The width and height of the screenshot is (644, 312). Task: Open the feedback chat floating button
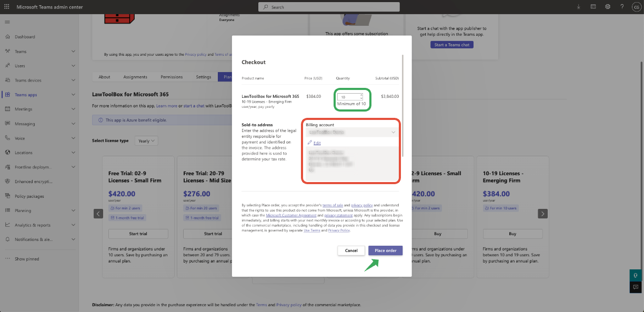(637, 287)
